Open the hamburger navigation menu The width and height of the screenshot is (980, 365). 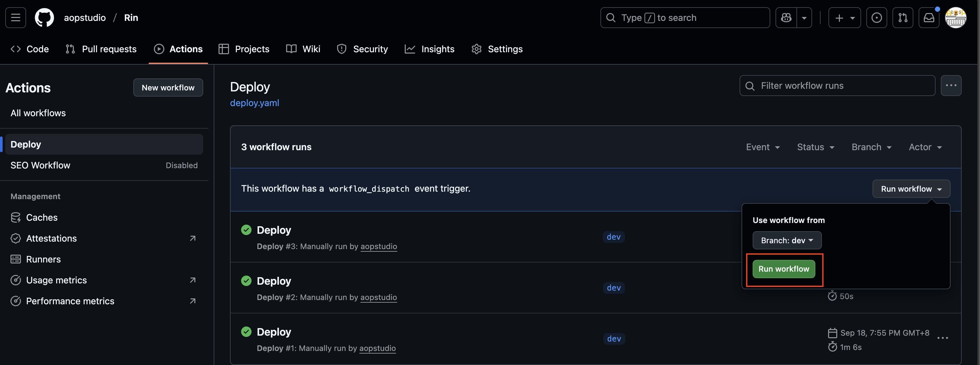(16, 18)
